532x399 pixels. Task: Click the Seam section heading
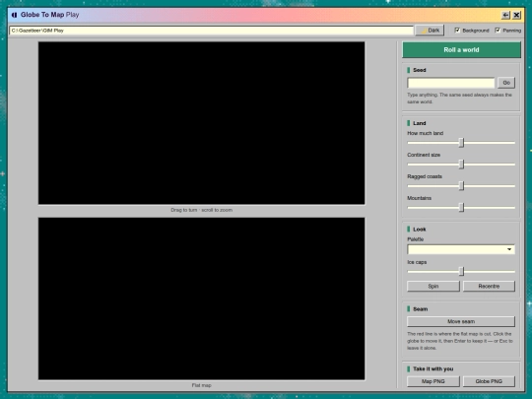pyautogui.click(x=421, y=309)
